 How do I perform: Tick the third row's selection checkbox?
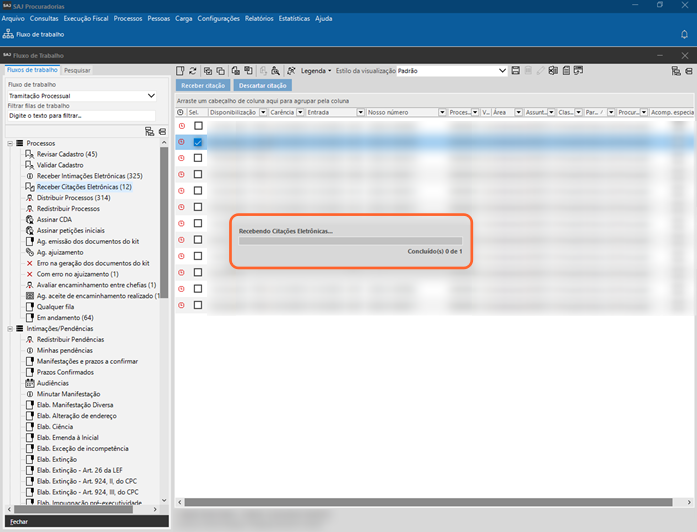(x=198, y=159)
